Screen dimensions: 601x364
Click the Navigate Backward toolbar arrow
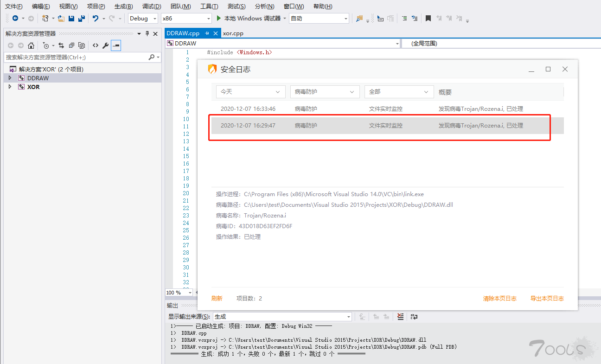click(15, 19)
